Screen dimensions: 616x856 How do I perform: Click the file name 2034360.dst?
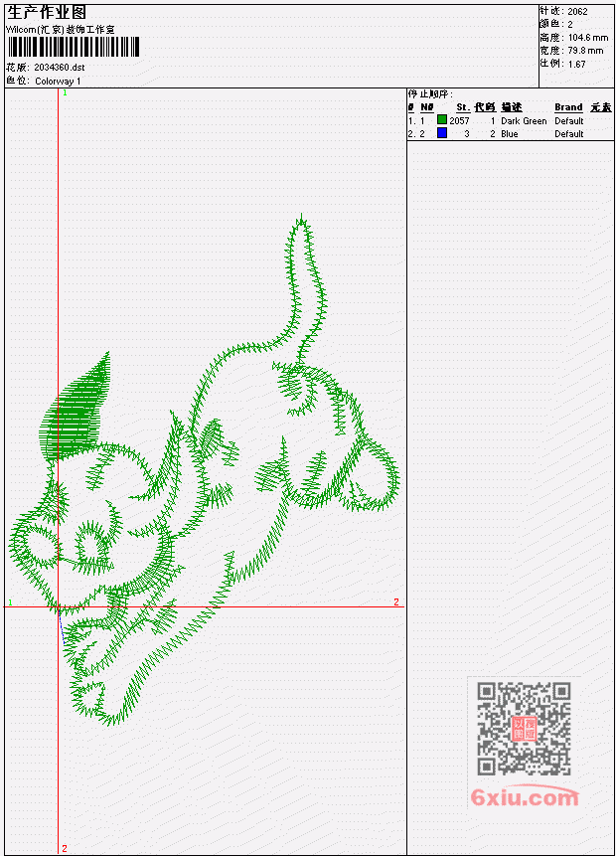pyautogui.click(x=60, y=68)
